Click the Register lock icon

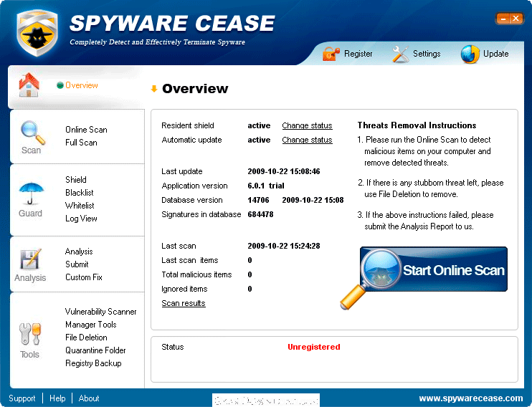click(x=331, y=54)
